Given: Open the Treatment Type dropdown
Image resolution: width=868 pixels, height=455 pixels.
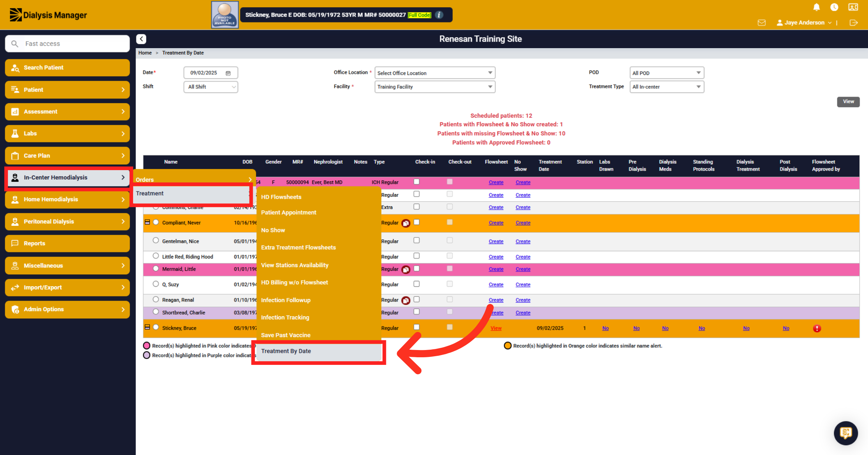Looking at the screenshot, I should (x=667, y=87).
